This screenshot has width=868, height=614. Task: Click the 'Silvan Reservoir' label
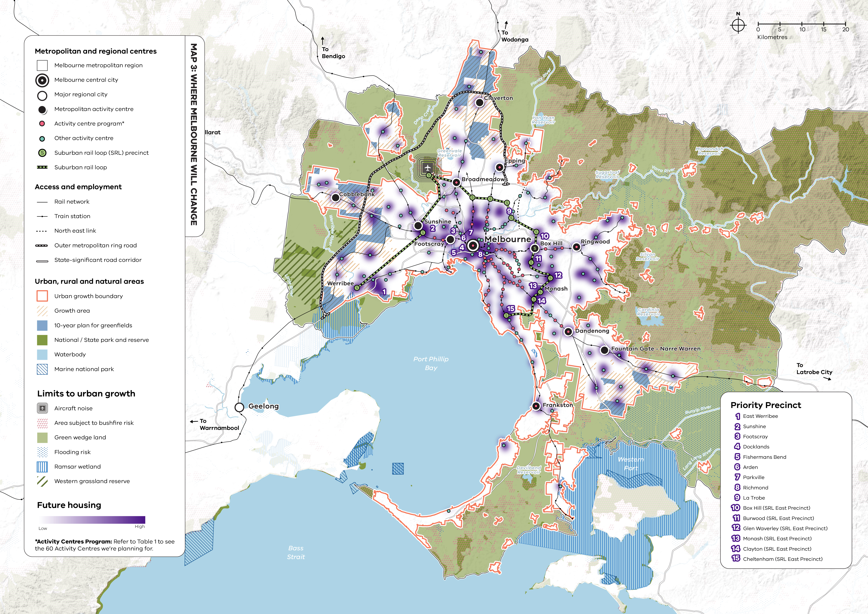647,257
